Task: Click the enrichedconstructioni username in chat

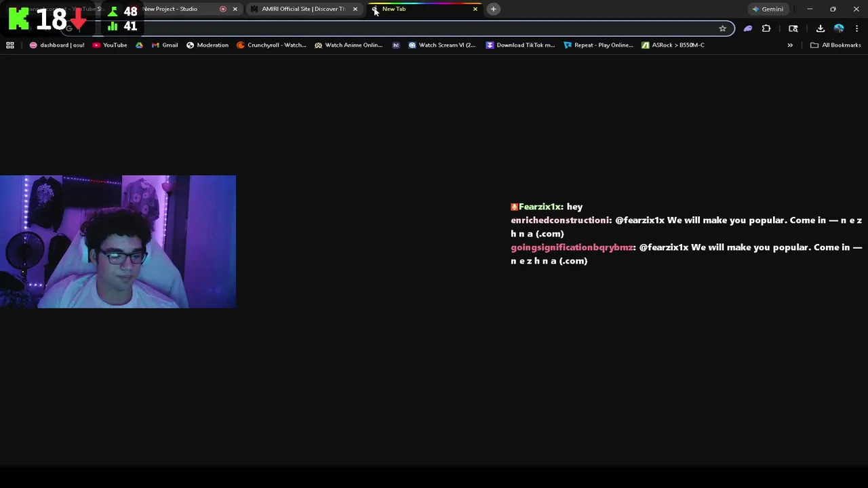Action: tap(560, 220)
